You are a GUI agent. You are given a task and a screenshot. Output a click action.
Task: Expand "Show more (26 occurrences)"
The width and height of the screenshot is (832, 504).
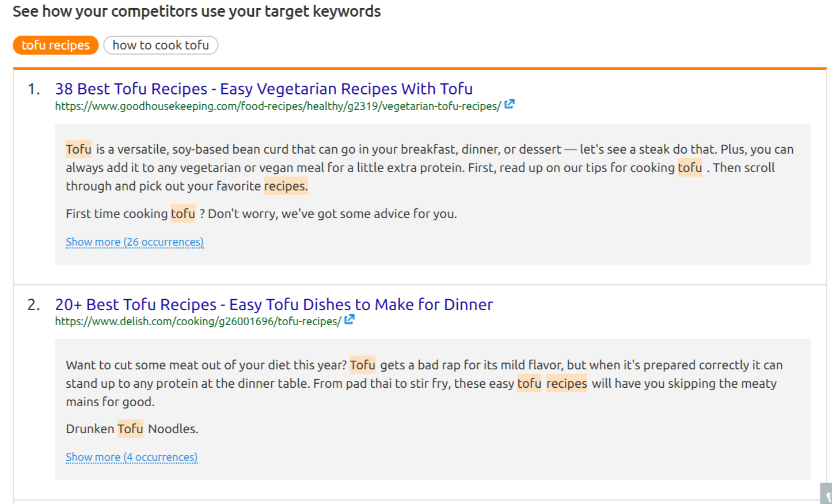(135, 242)
